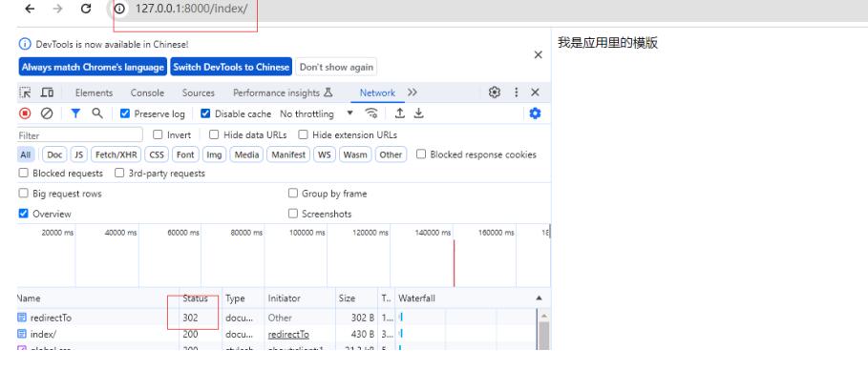Click Always match Chrome's language button

[93, 67]
